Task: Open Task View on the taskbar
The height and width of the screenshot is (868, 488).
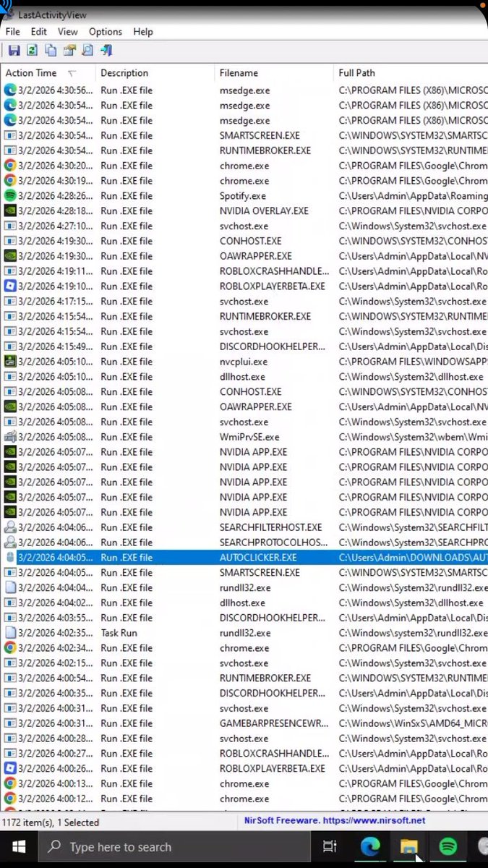Action: (x=330, y=847)
